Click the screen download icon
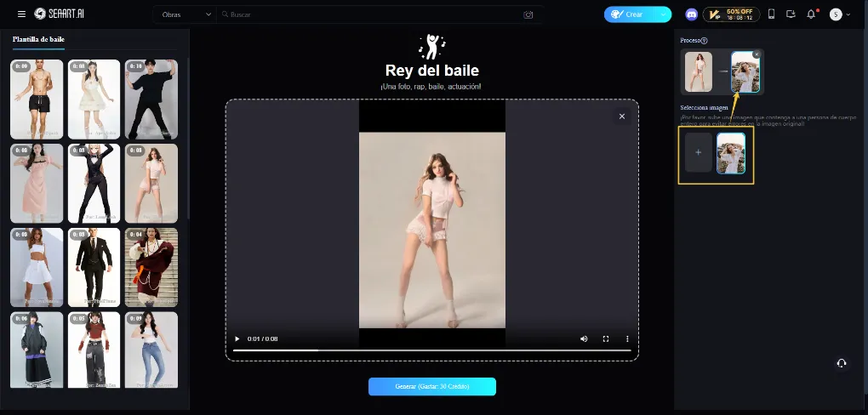 click(791, 14)
